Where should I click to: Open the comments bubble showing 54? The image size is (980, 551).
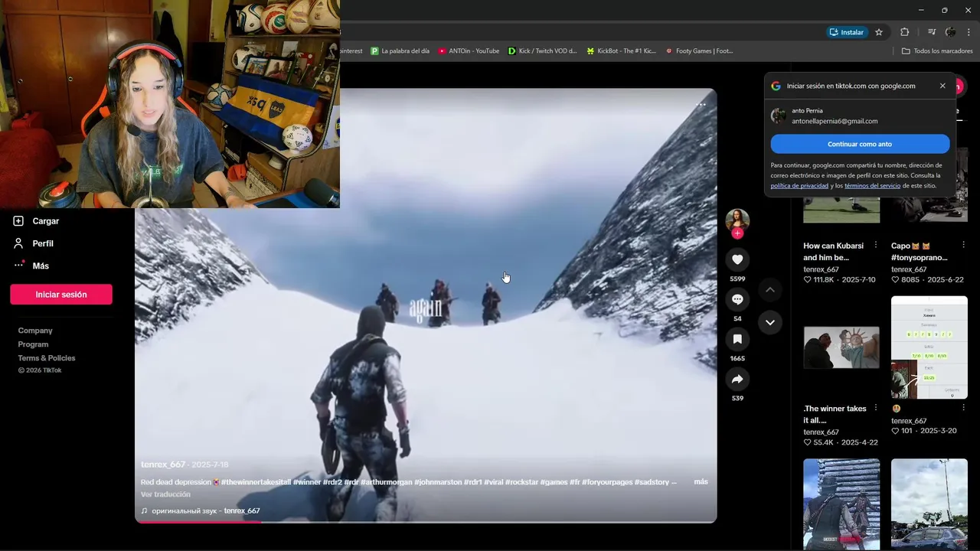737,299
